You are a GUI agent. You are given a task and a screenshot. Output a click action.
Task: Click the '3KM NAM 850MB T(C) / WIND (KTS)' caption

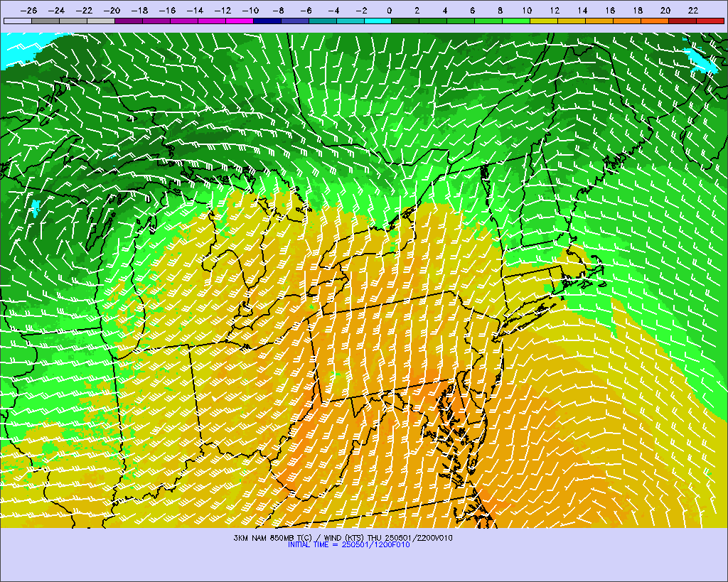click(299, 538)
